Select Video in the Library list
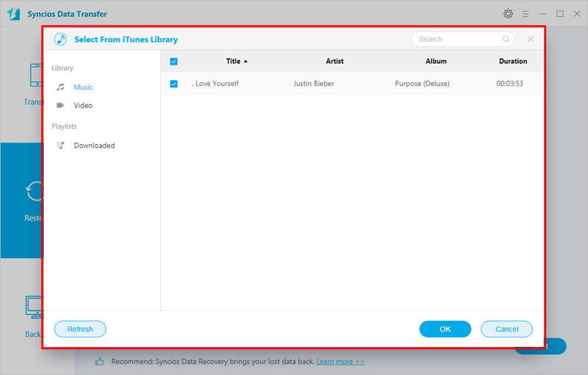 tap(83, 106)
